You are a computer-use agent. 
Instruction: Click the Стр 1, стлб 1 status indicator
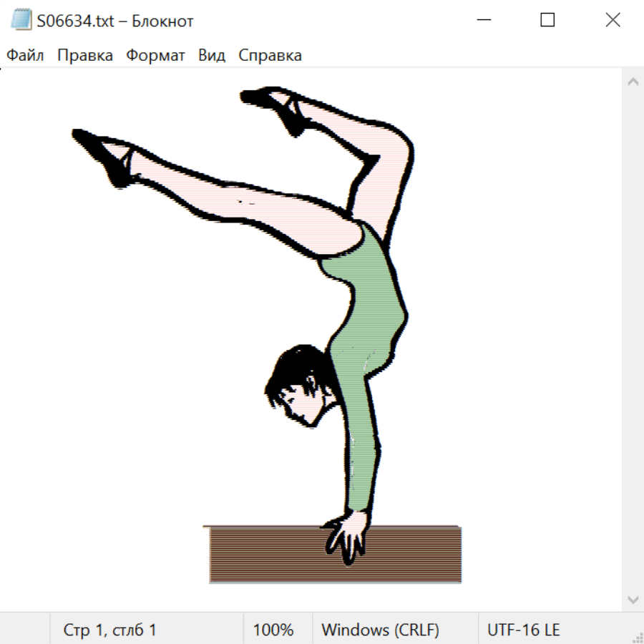coord(109,630)
